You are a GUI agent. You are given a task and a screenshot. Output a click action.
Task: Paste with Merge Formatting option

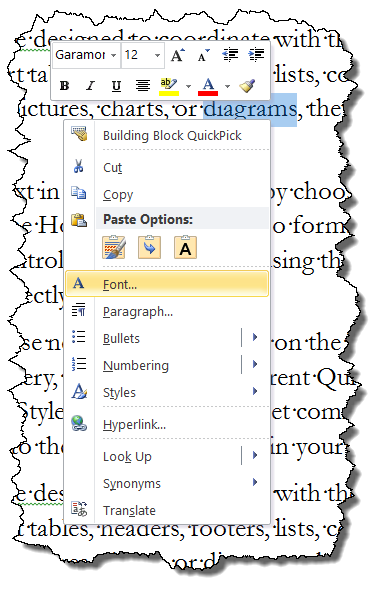tap(149, 247)
